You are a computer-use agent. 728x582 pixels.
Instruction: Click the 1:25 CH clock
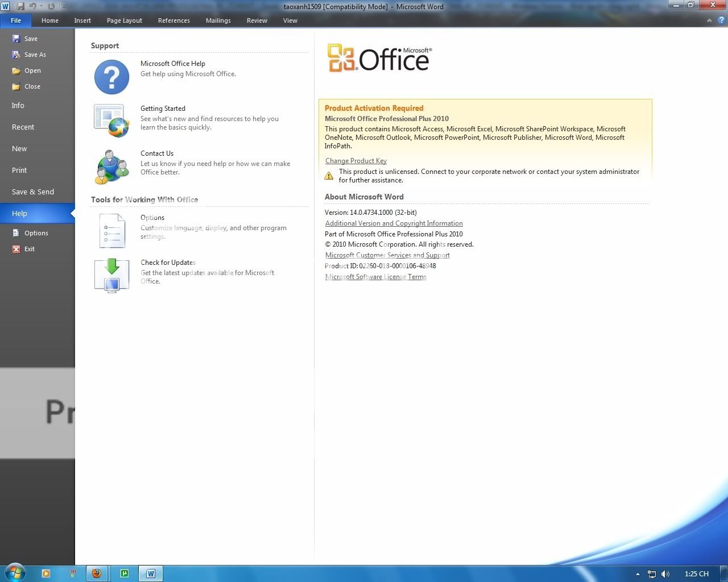(697, 574)
